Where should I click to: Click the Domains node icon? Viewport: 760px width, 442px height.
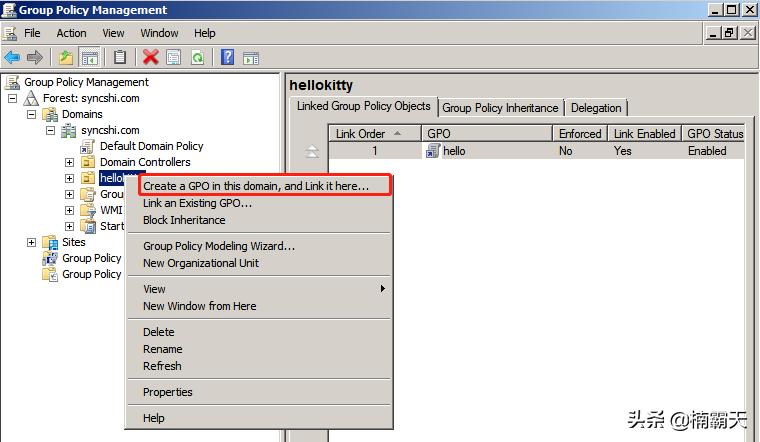pos(50,114)
